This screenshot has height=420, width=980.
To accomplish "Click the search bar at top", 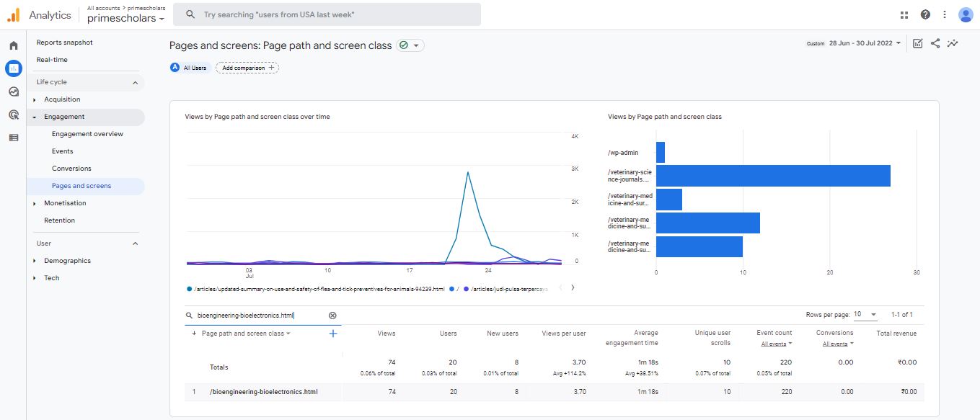I will [332, 14].
